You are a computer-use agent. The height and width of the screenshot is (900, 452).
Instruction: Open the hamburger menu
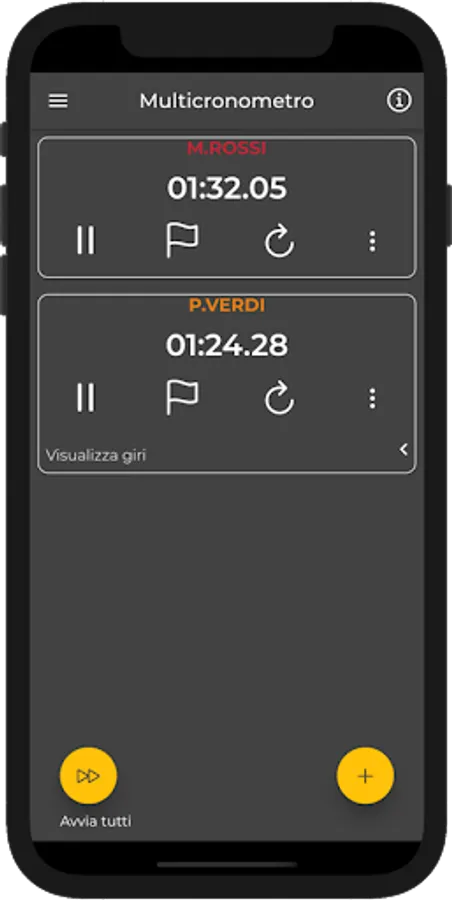58,101
